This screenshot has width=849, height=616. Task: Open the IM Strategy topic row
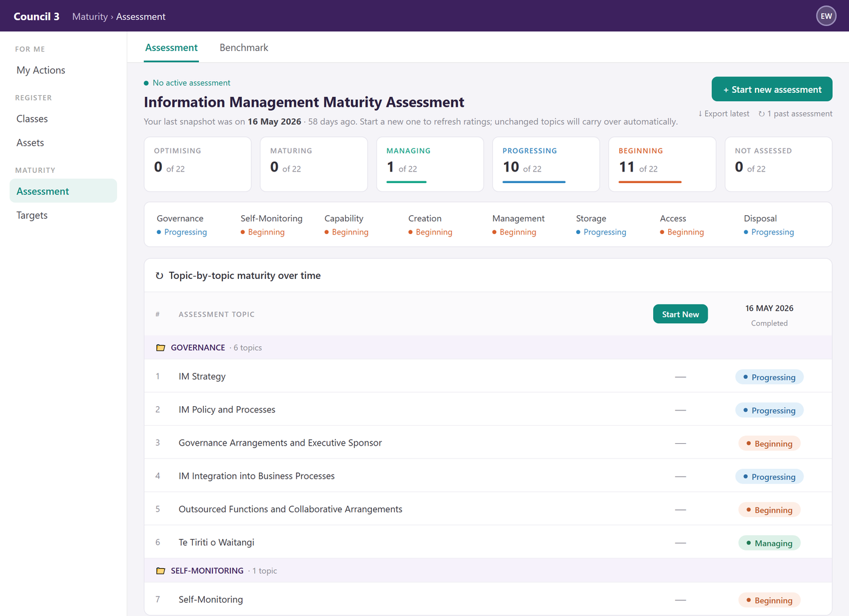[x=488, y=377]
